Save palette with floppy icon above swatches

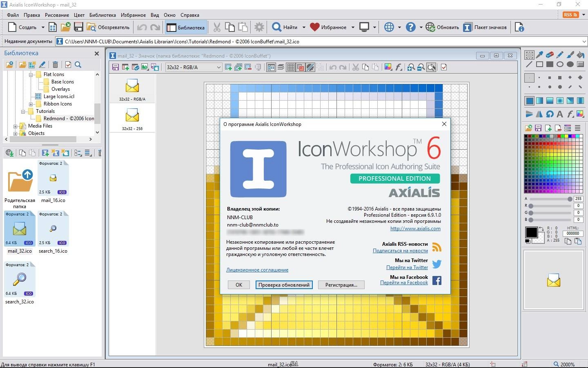[x=538, y=128]
